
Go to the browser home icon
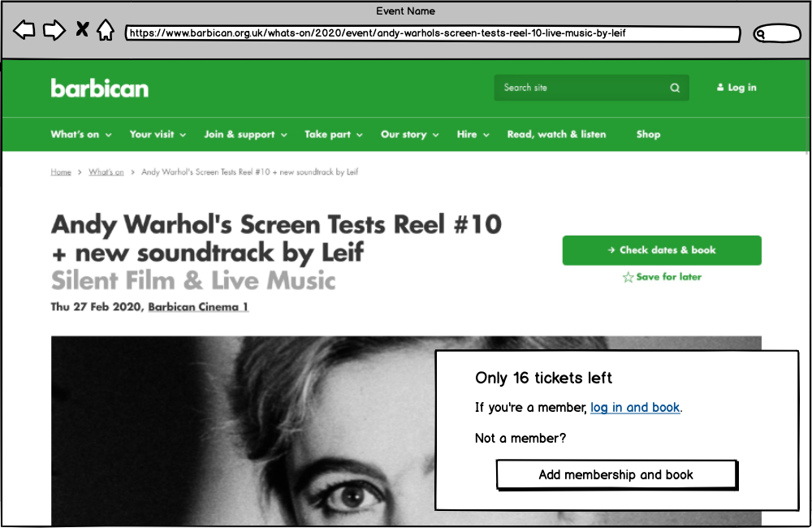tap(106, 31)
